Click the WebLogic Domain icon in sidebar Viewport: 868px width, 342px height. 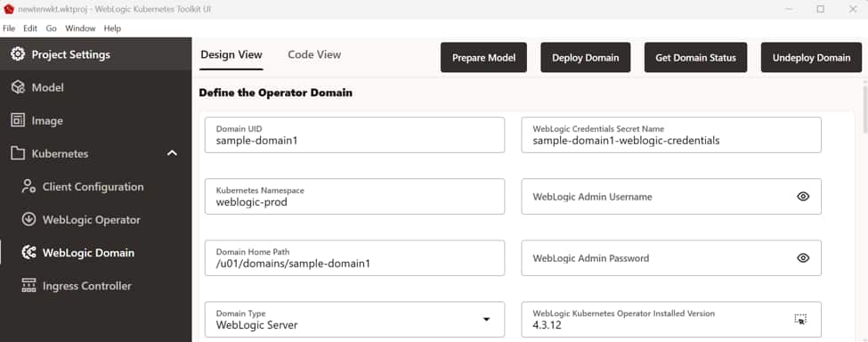click(28, 253)
